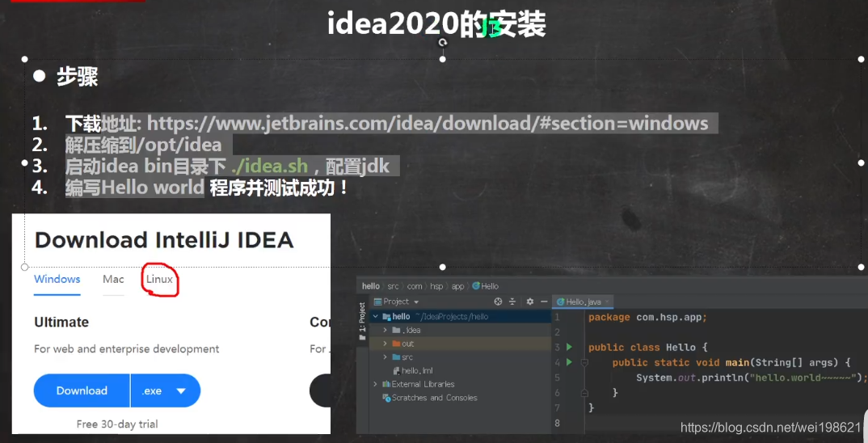Open the .exe installer type dropdown
Screen dimensions: 868x443
click(x=166, y=390)
